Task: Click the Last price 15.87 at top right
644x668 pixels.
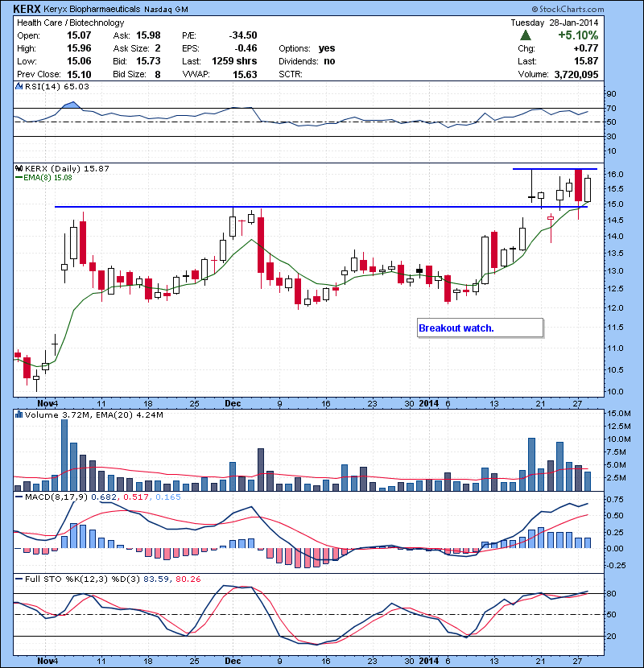Action: coord(586,61)
